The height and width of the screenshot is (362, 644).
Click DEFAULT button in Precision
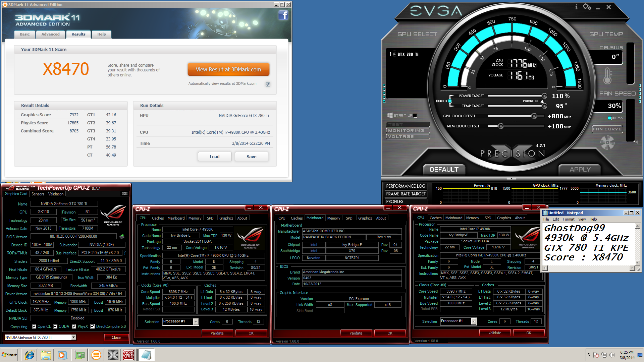coord(444,170)
